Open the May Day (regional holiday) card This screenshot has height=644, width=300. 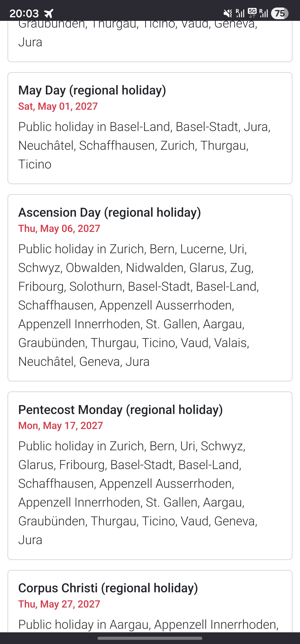click(x=150, y=128)
